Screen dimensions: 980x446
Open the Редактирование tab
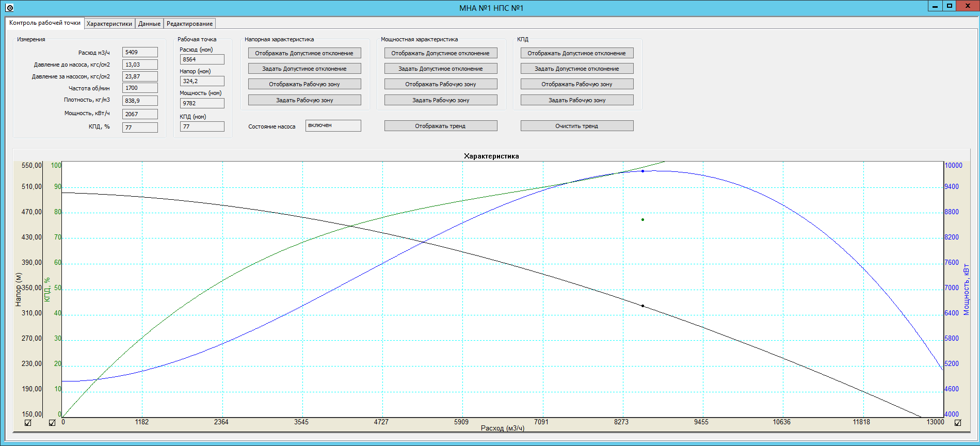click(189, 24)
